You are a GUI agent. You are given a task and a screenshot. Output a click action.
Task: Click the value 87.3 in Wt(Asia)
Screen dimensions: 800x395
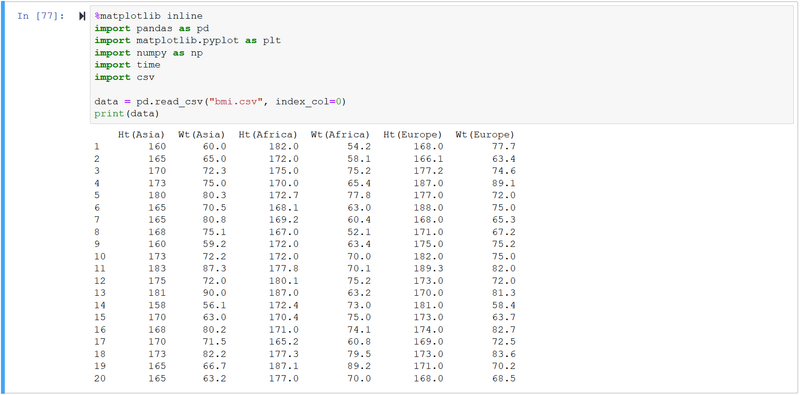(214, 268)
